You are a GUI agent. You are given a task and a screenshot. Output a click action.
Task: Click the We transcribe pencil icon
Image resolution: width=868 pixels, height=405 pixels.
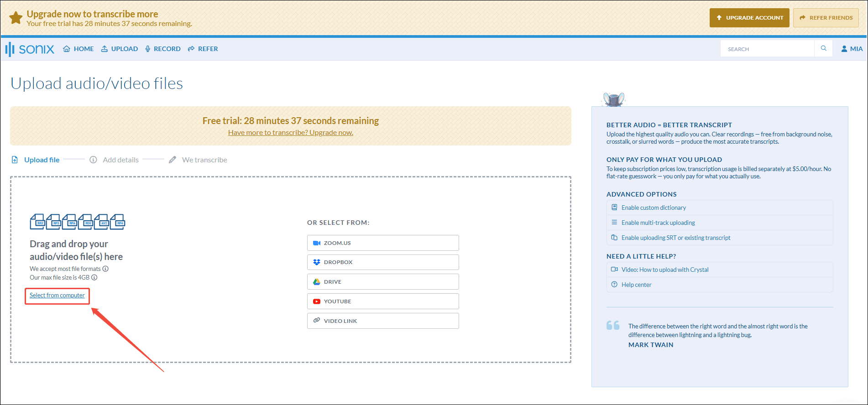click(x=172, y=160)
